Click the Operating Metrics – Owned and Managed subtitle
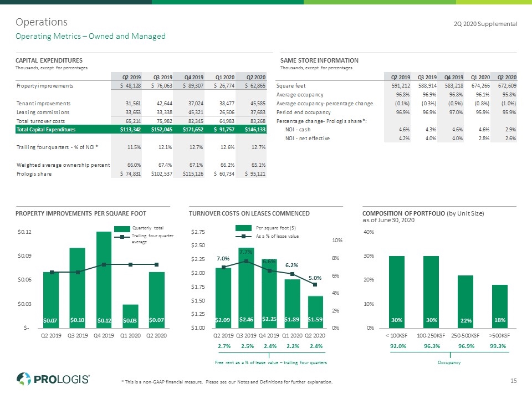Image resolution: width=532 pixels, height=399 pixels. pyautogui.click(x=90, y=37)
